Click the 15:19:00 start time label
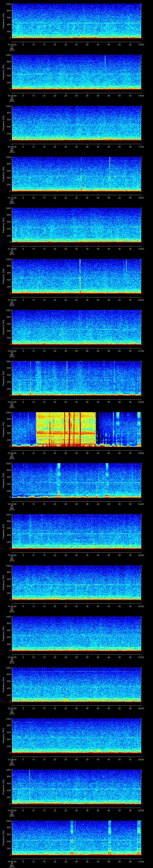This screenshot has width=153, height=868. (x=12, y=300)
